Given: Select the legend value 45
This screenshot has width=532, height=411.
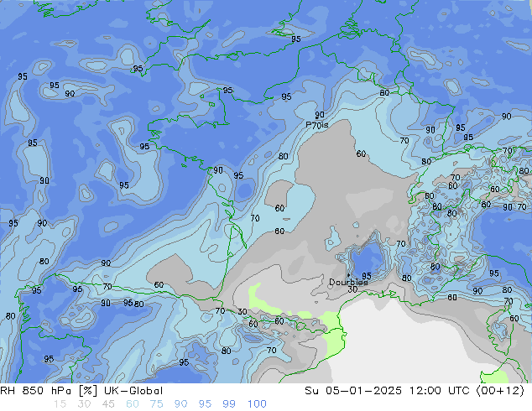Looking at the screenshot, I should pos(108,404).
